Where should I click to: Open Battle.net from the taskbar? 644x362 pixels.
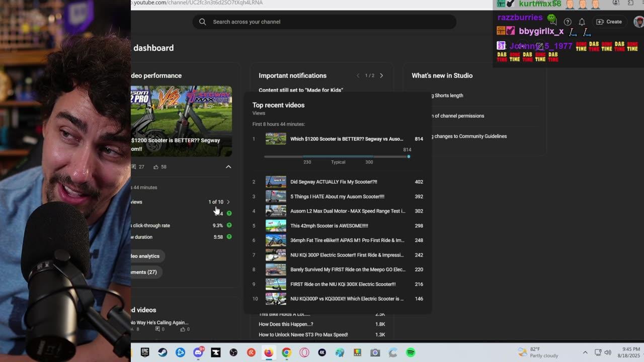(x=180, y=353)
